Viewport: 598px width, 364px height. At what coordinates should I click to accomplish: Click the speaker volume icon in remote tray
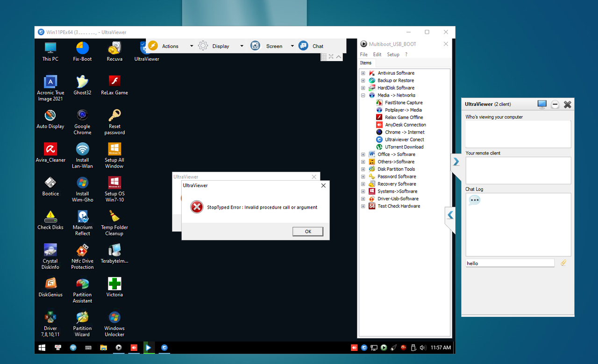click(423, 348)
